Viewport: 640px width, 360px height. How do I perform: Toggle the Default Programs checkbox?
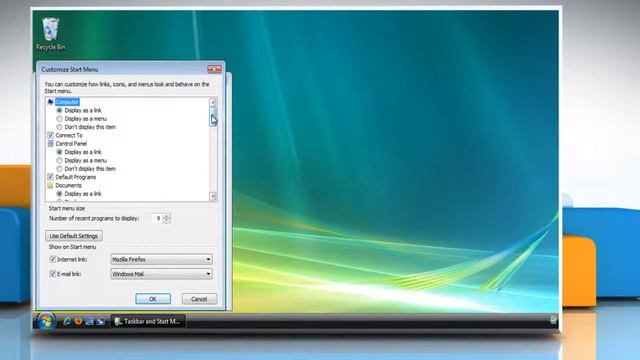[x=51, y=177]
